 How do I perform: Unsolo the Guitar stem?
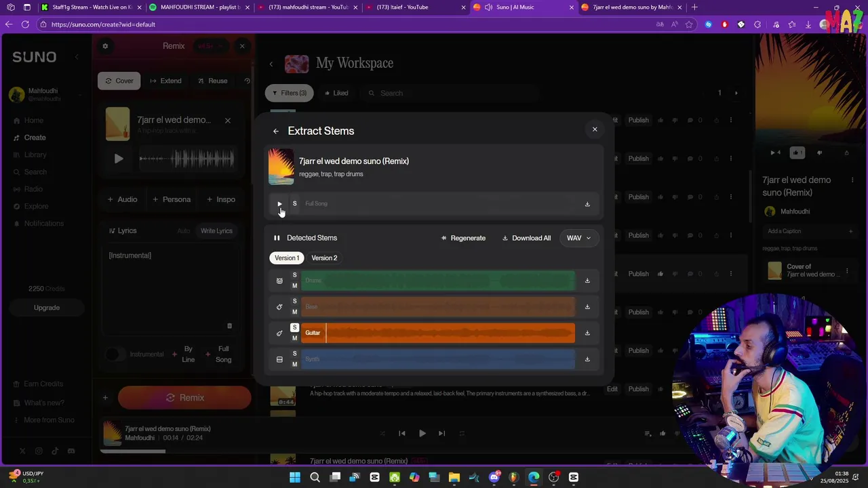click(x=294, y=327)
